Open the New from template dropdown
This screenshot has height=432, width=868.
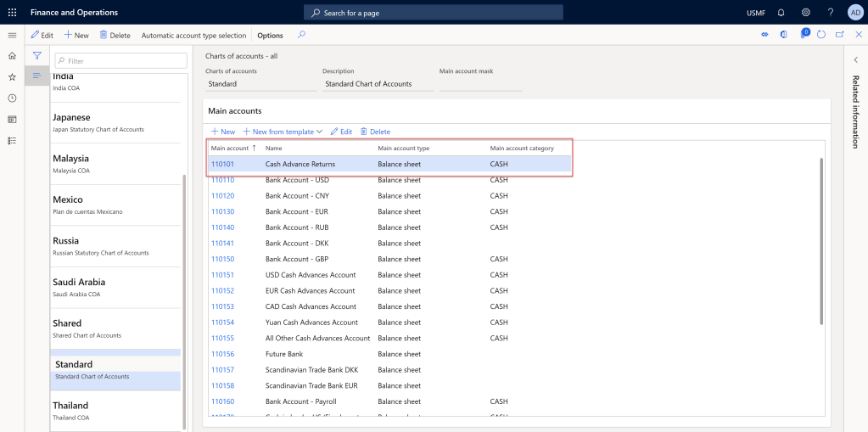[283, 132]
